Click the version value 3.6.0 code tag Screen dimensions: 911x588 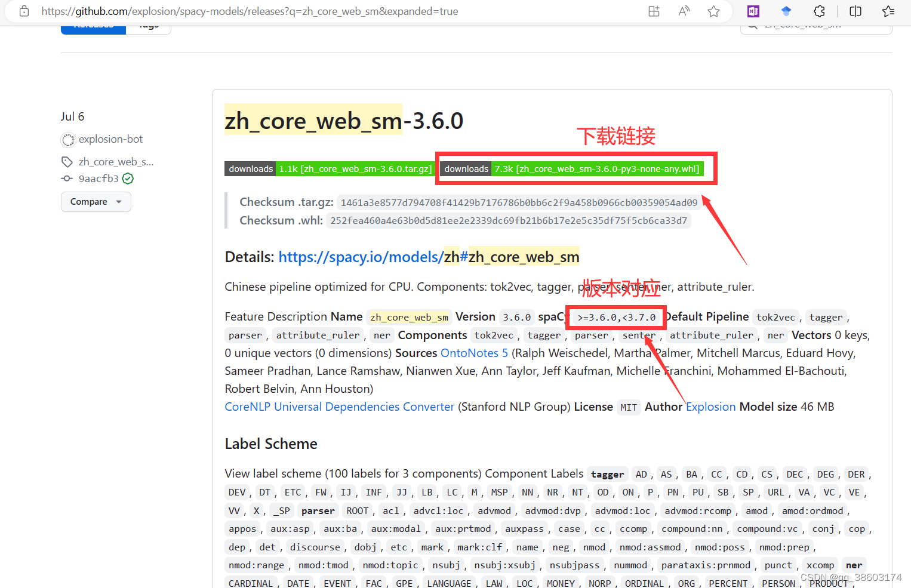pyautogui.click(x=516, y=318)
